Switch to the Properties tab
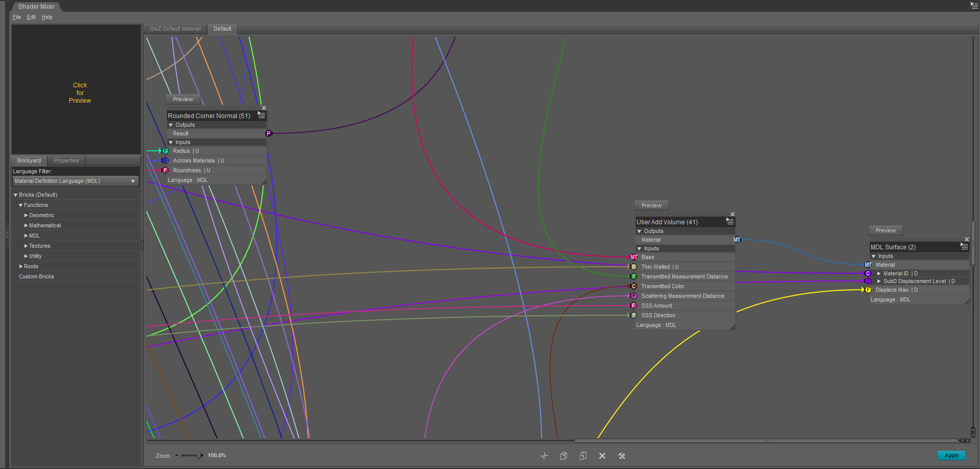980x469 pixels. tap(66, 160)
